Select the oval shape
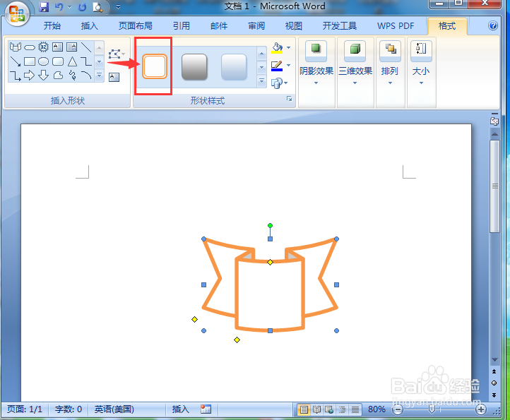 (43, 61)
